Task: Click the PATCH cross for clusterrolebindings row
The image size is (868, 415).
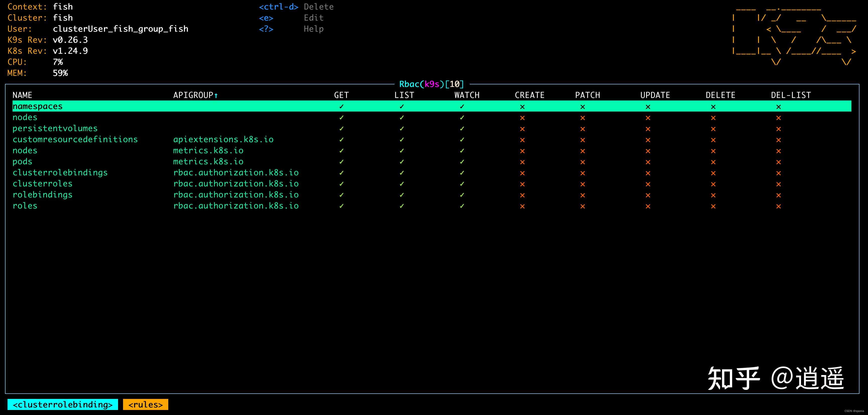Action: [x=583, y=173]
